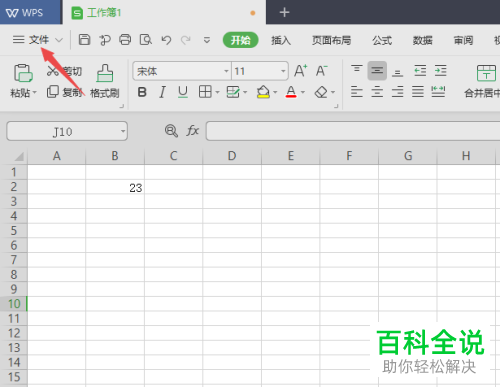Click the eraser clear icon

click(321, 92)
